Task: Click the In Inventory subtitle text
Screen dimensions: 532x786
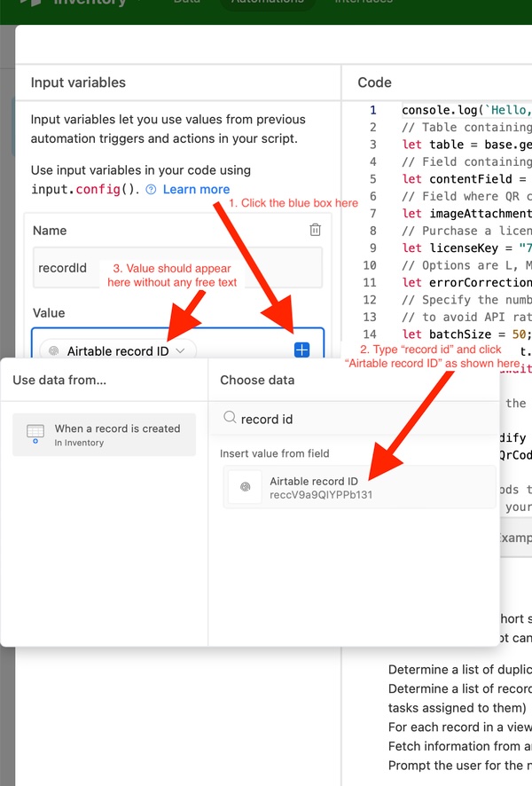Action: pyautogui.click(x=79, y=443)
